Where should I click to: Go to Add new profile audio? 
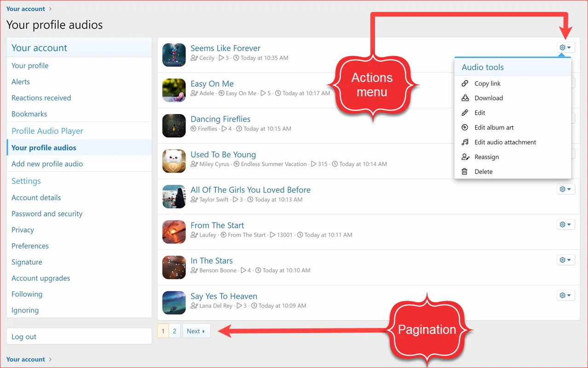[x=47, y=164]
